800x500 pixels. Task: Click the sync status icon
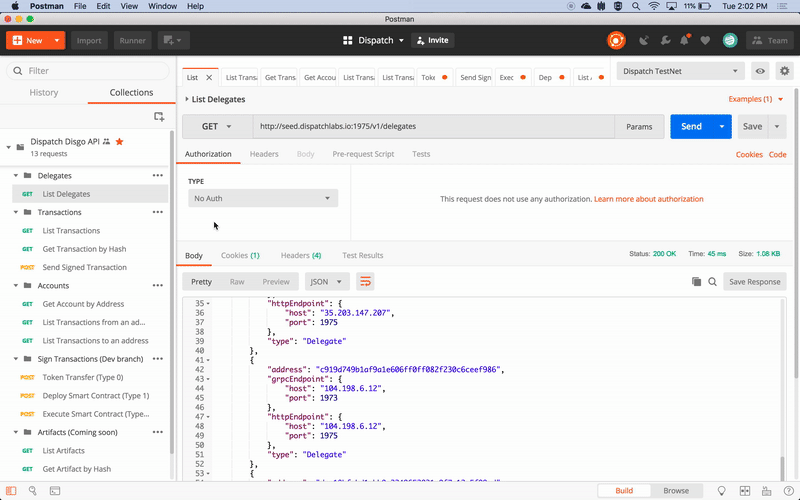(x=616, y=40)
